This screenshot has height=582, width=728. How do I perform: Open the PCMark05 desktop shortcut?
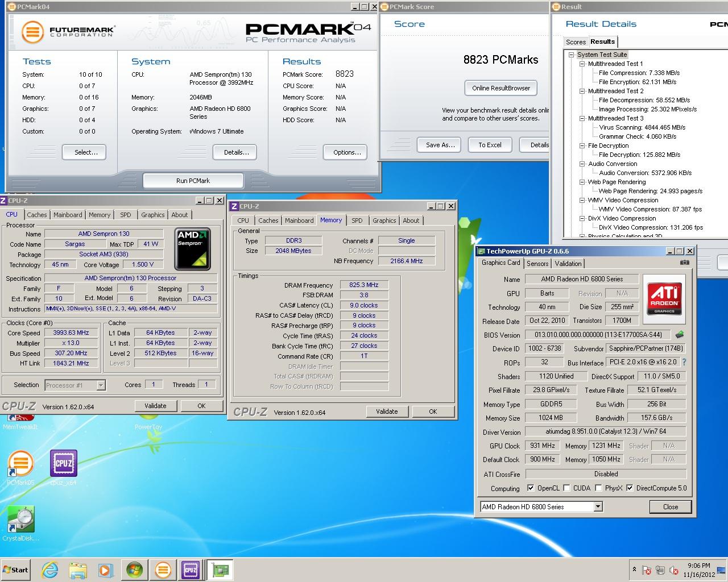[20, 468]
